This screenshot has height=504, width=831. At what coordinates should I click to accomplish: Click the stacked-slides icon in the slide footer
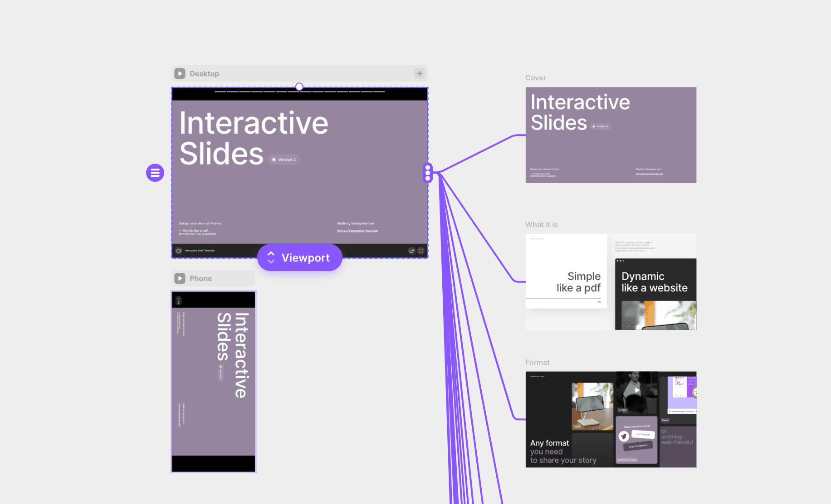[x=179, y=251]
